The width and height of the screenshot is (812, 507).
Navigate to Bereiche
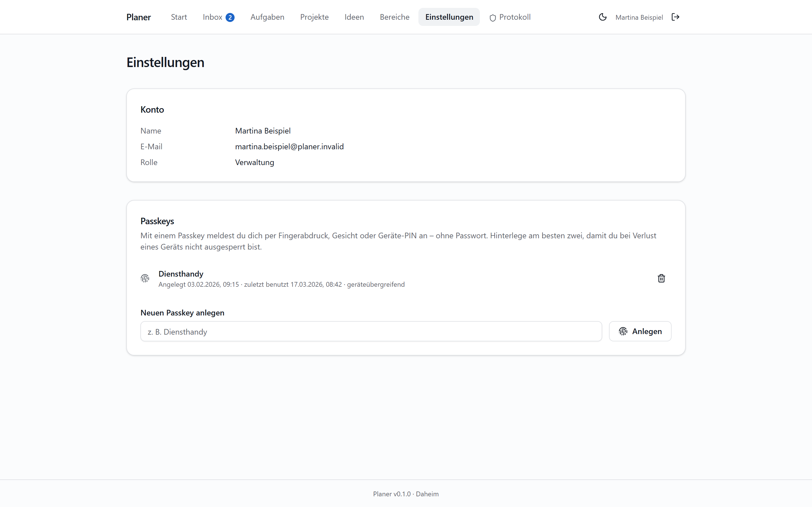[x=395, y=17]
